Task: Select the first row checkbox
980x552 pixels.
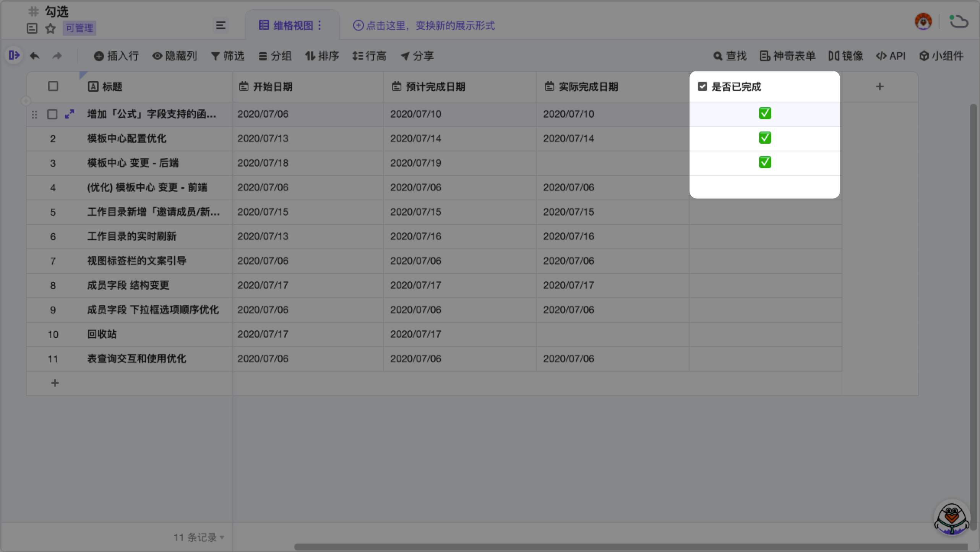Action: [52, 114]
